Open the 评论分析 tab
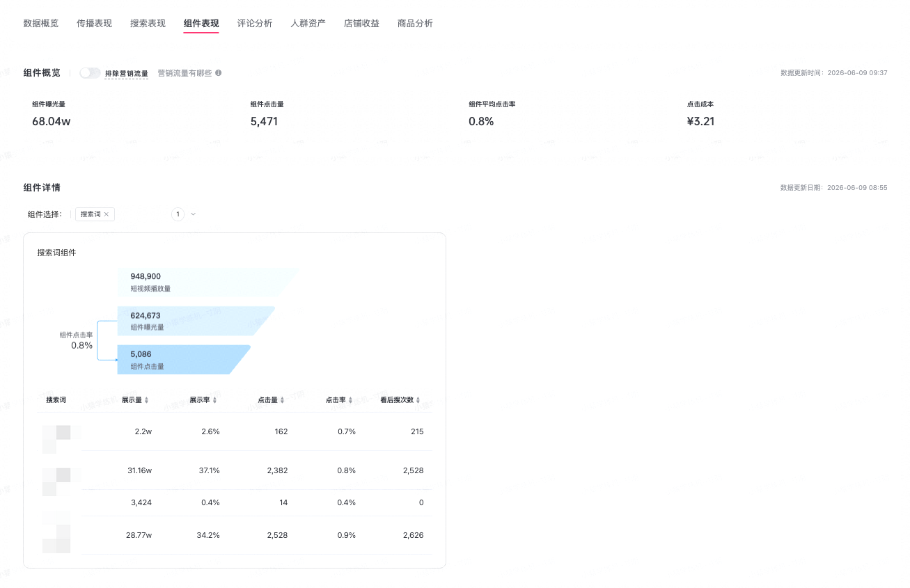This screenshot has width=910, height=588. tap(255, 23)
